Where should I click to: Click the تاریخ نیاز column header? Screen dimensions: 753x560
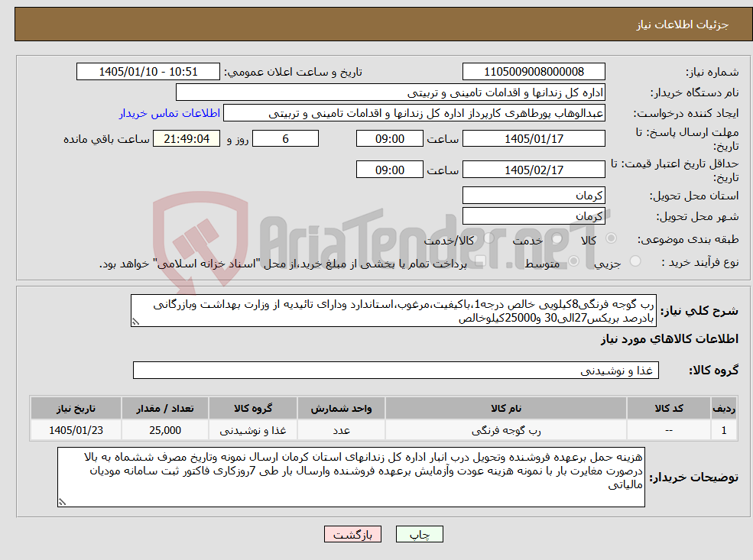[76, 409]
